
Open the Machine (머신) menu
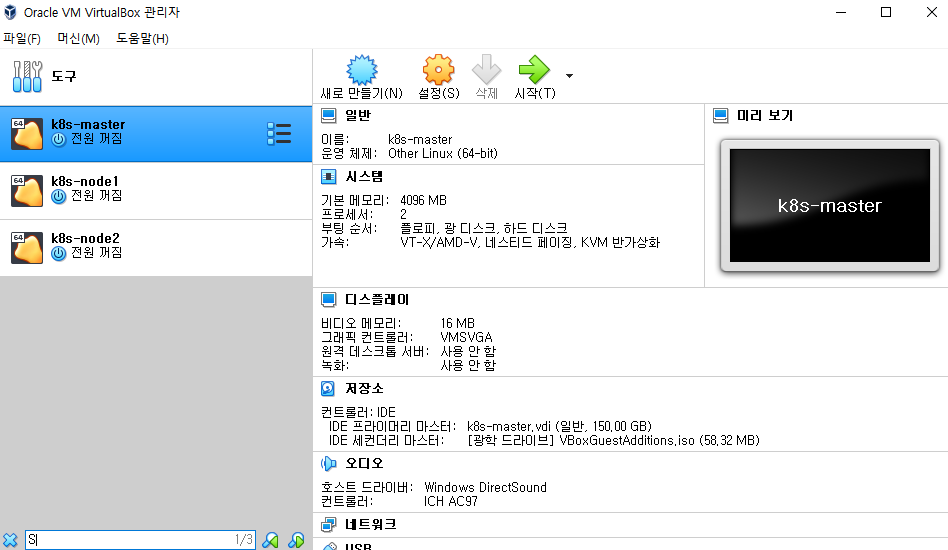click(x=79, y=39)
